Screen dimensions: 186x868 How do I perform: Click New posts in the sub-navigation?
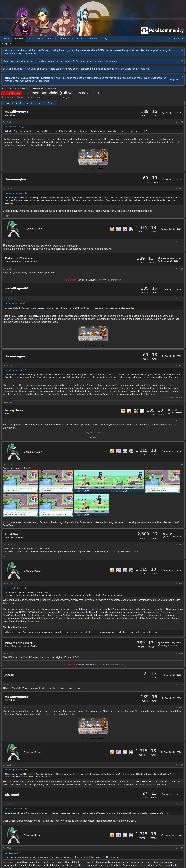click(x=6, y=43)
